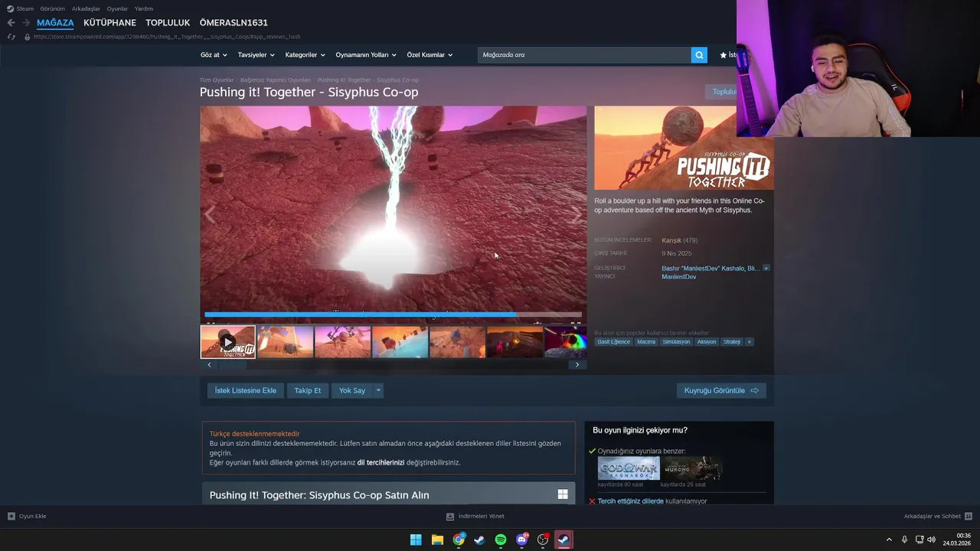Open Bağımsız Yapımcı Oyunları breadcrumb
The image size is (980, 551).
pos(276,80)
